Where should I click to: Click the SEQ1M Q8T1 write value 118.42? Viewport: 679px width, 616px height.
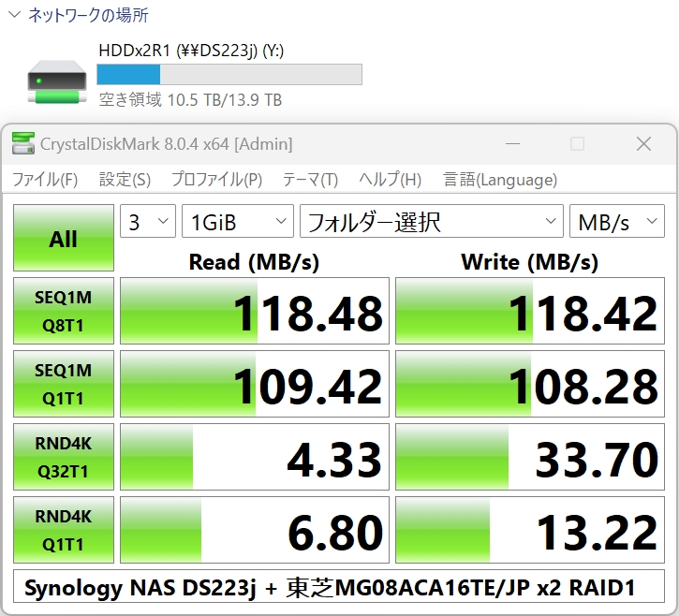(530, 311)
